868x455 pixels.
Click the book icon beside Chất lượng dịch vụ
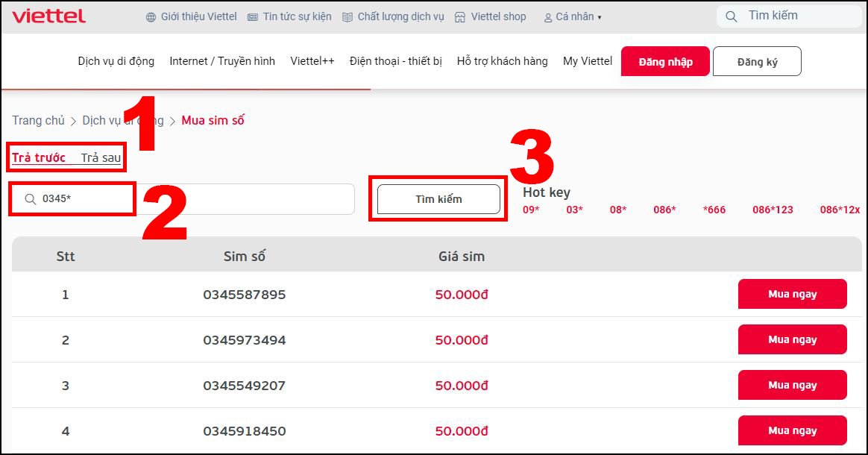tap(347, 17)
